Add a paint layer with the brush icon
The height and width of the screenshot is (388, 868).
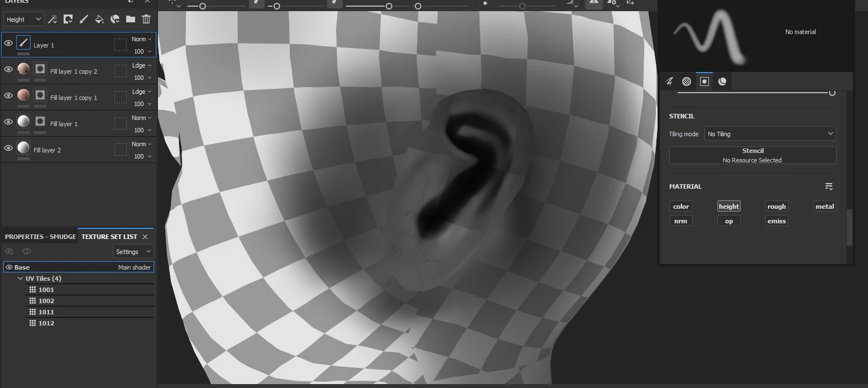click(84, 19)
